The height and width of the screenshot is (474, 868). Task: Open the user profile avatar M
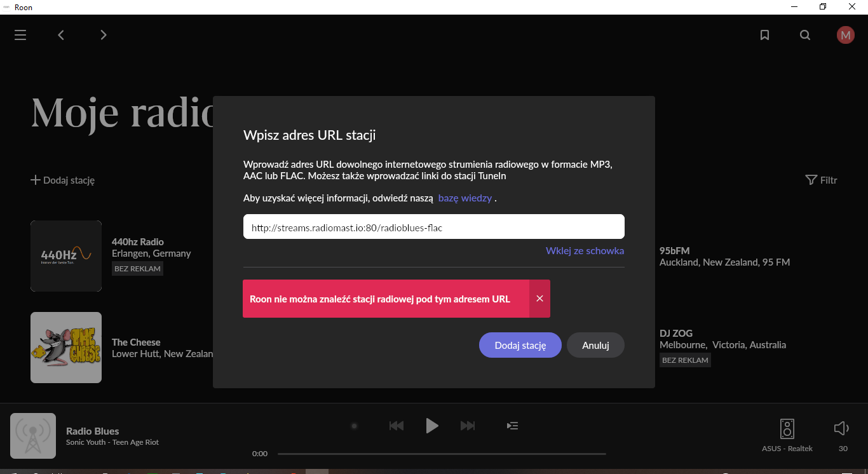point(845,35)
